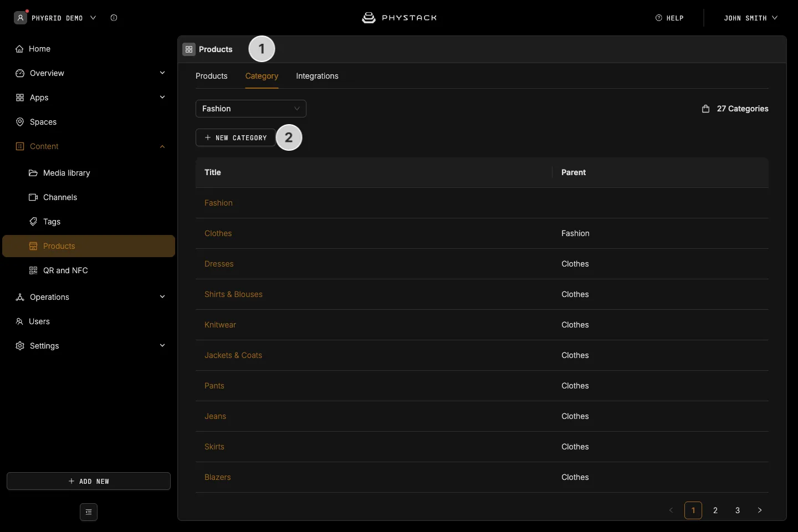Viewport: 798px width, 532px height.
Task: Open the Knitwear category link
Action: tap(220, 325)
